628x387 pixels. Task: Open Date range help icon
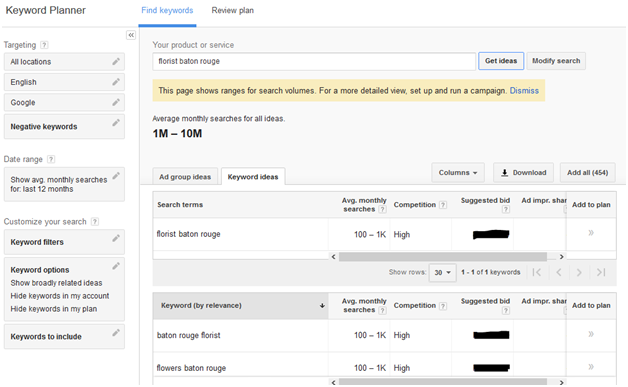(x=51, y=159)
